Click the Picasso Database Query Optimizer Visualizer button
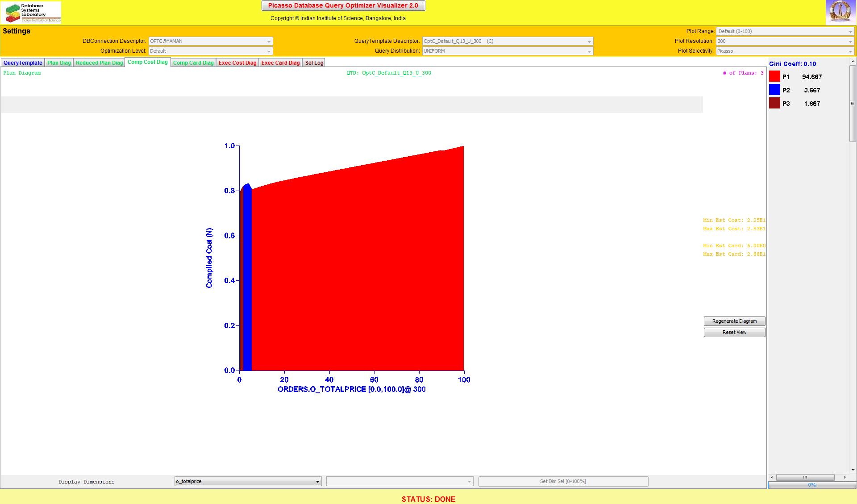 [343, 6]
